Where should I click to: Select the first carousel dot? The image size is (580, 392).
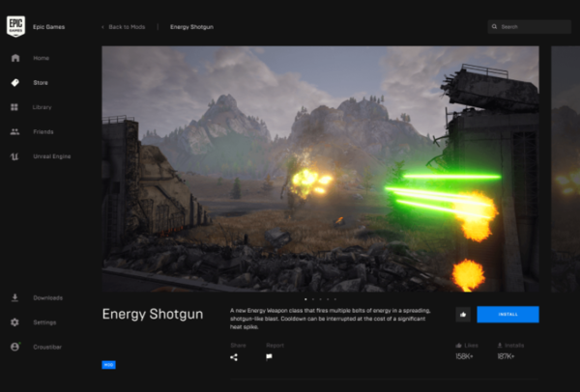pos(305,299)
